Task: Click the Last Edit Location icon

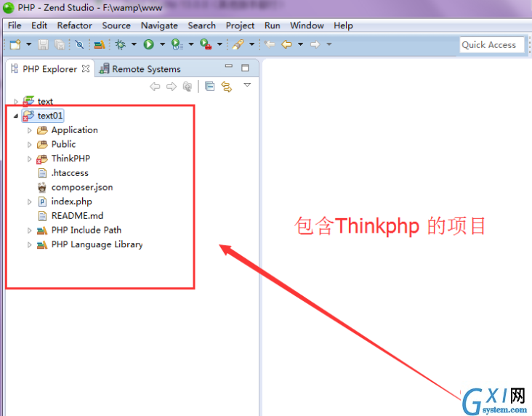Action: point(270,44)
